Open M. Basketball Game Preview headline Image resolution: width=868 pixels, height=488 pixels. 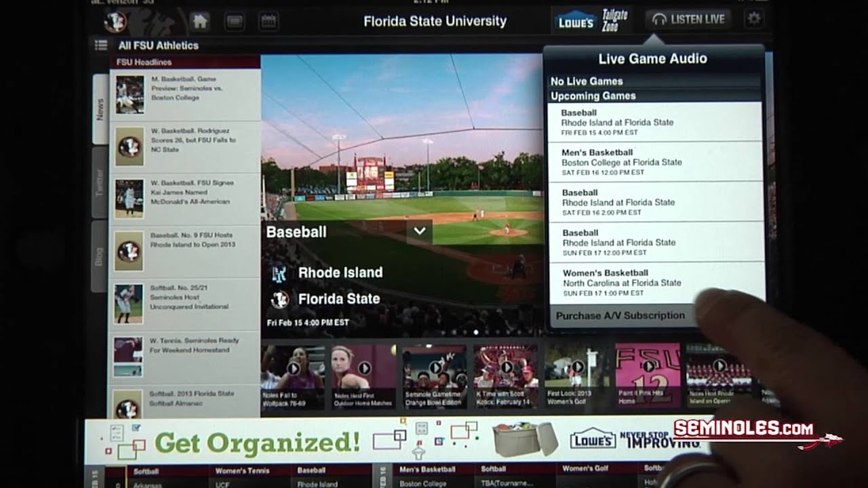pos(184,95)
